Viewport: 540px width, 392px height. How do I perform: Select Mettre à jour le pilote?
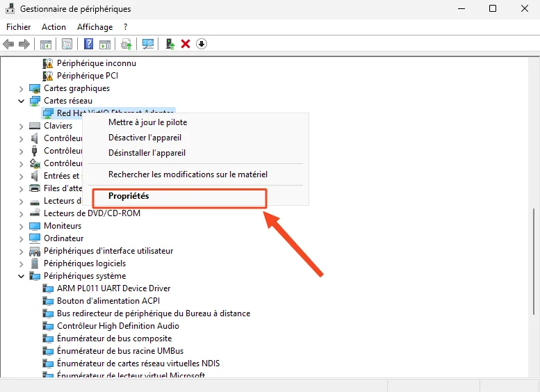tap(147, 122)
